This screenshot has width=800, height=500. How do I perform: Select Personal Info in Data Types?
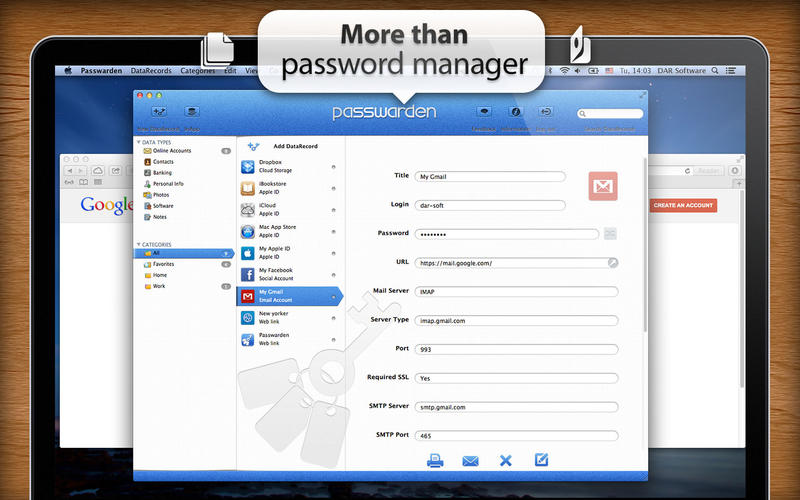(x=184, y=184)
